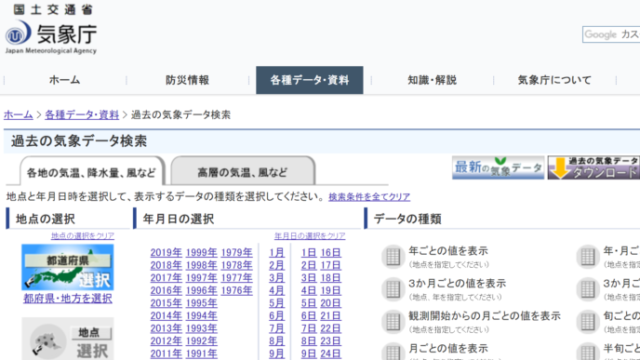This screenshot has width=640, height=360.
Task: Select day 20日
Action: coord(331,303)
